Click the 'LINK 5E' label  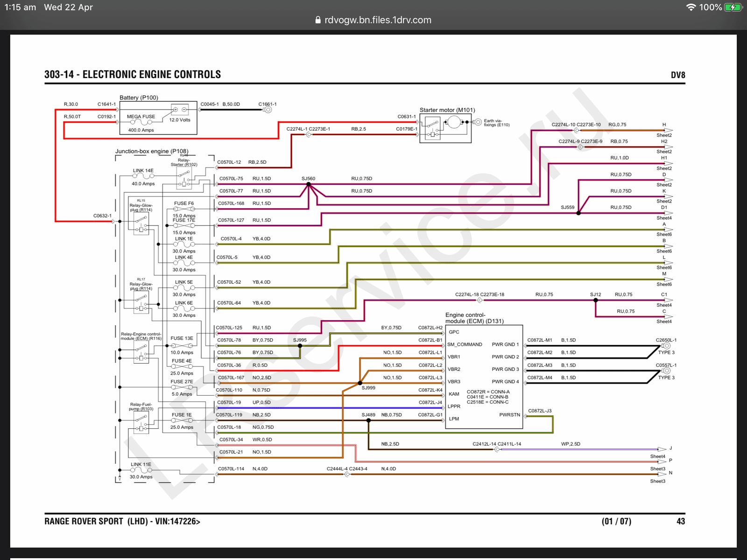(184, 282)
